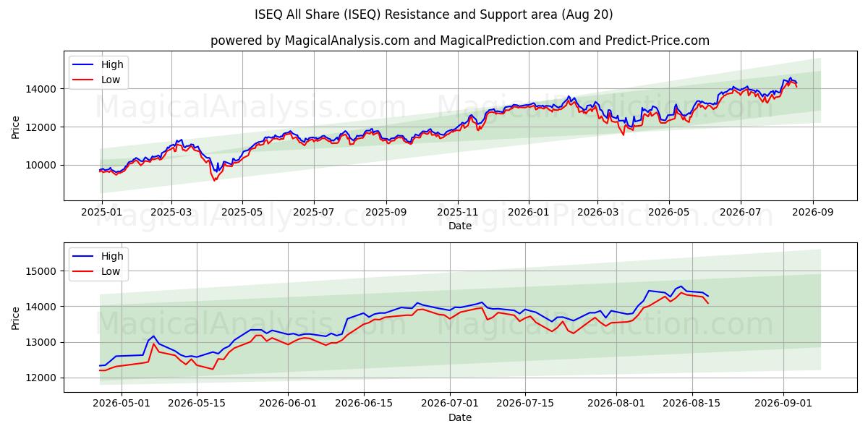Click the April 2025 low dip on the top chart
This screenshot has width=868, height=434.
point(214,179)
